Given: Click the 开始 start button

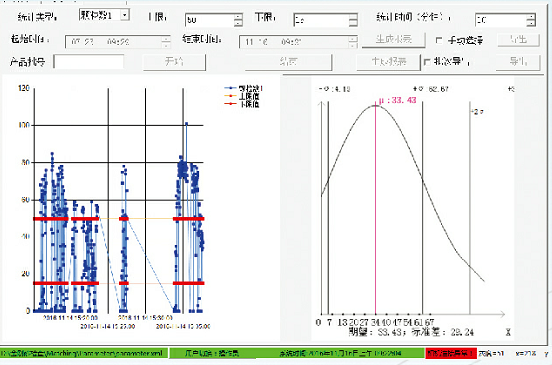Looking at the screenshot, I should 174,62.
